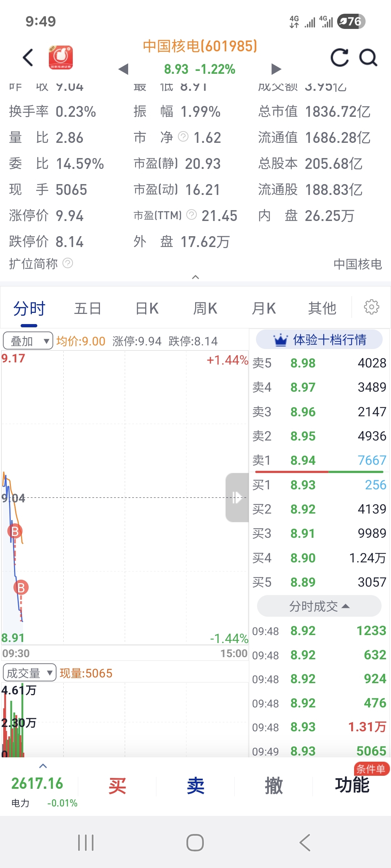Switch to the 日K chart tab

[x=147, y=309]
